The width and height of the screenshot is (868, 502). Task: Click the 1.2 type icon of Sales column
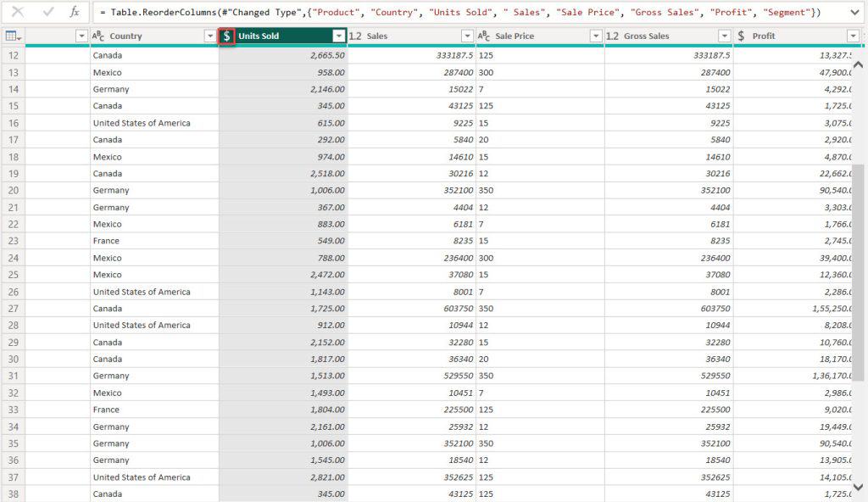355,36
